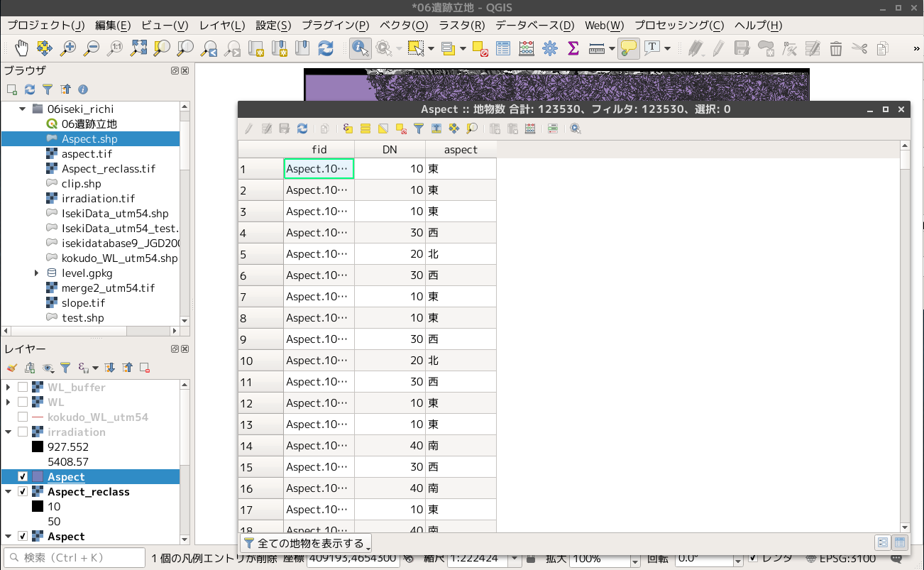
Task: Click Add Selected Layers icon in Browser panel
Action: [x=11, y=89]
